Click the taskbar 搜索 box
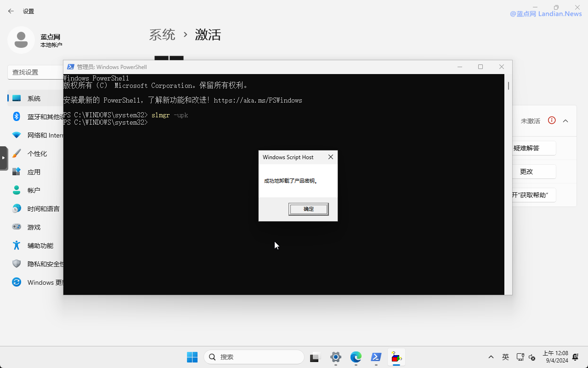This screenshot has width=588, height=368. click(x=254, y=357)
